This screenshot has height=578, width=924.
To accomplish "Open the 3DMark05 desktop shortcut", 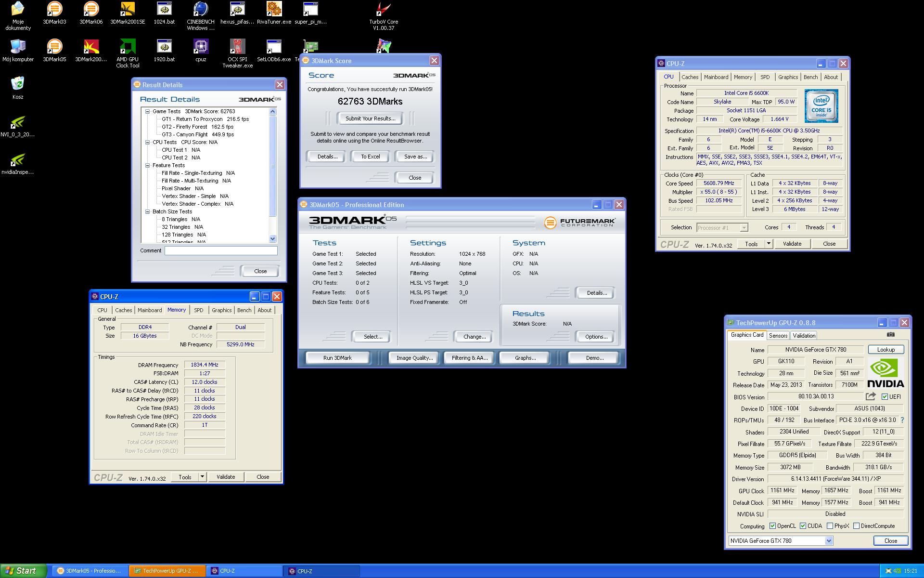I will (x=54, y=51).
